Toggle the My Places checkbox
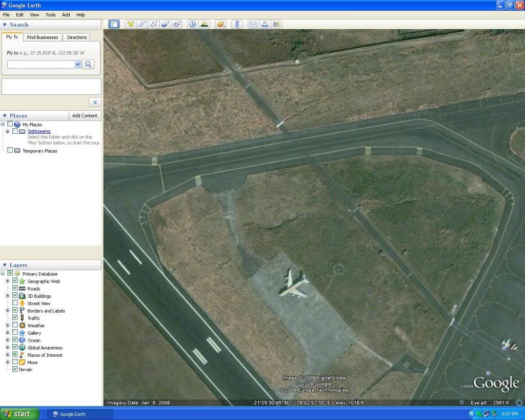525x420 pixels. click(x=10, y=124)
